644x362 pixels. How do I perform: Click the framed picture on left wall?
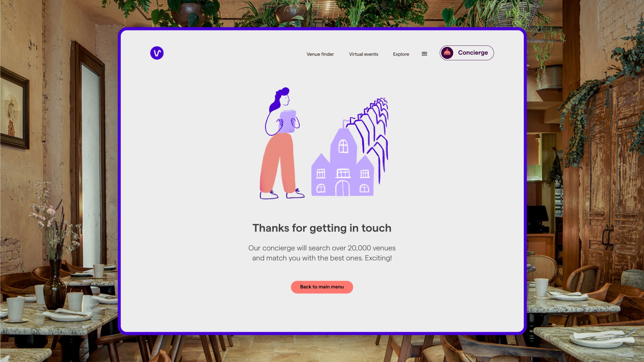pyautogui.click(x=14, y=108)
